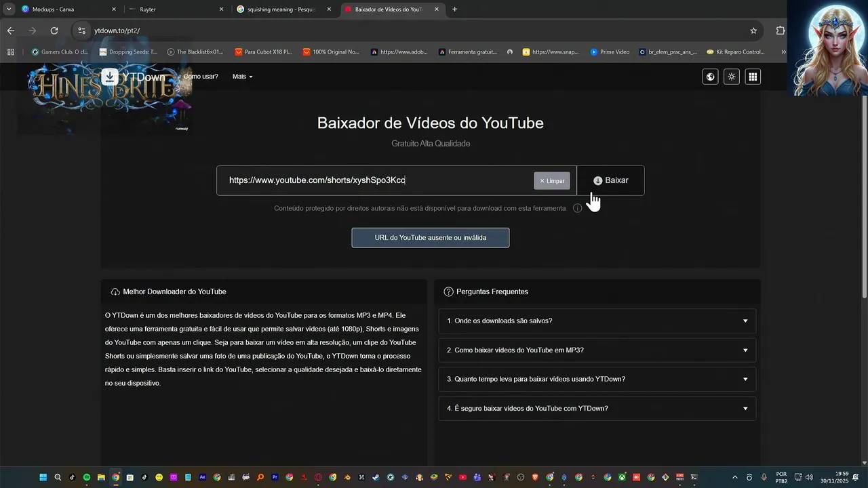This screenshot has width=868, height=488.
Task: Open the Ferramenta gratuit... bookmark
Action: tap(468, 52)
